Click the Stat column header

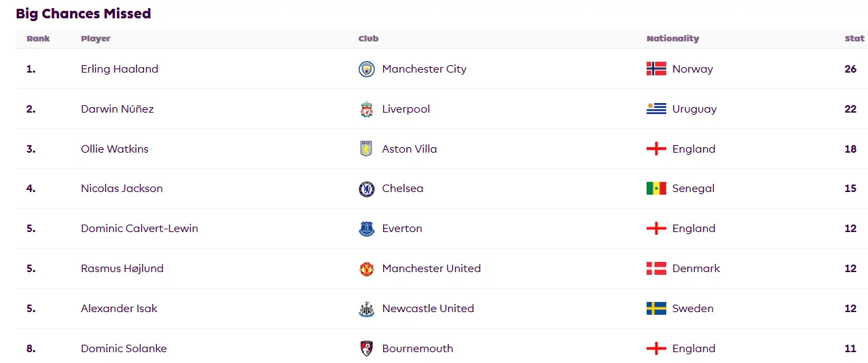tap(854, 39)
